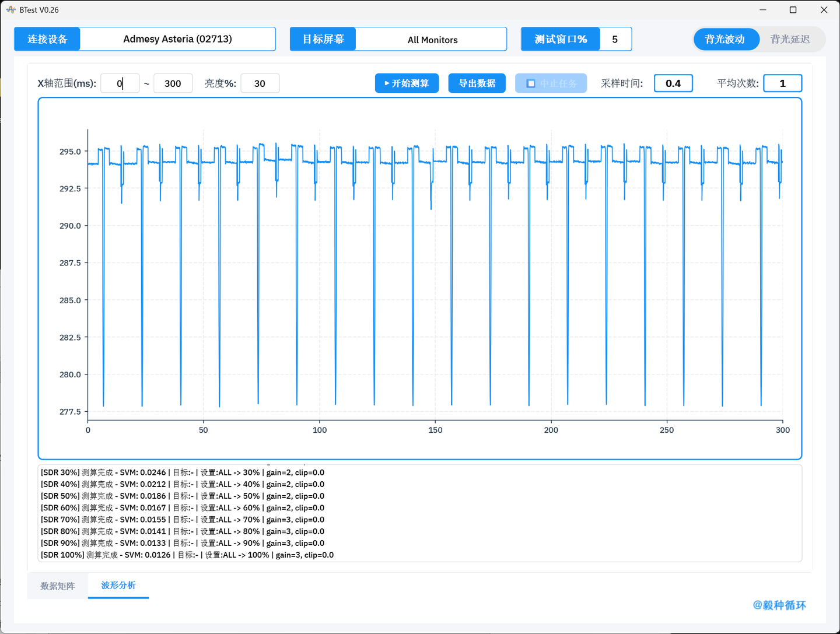Switch to 背光延迟 backlight delay mode
840x634 pixels.
point(791,39)
